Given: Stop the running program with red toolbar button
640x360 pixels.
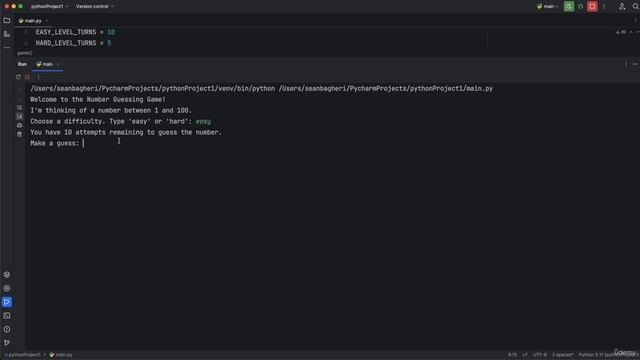Looking at the screenshot, I should (x=592, y=6).
